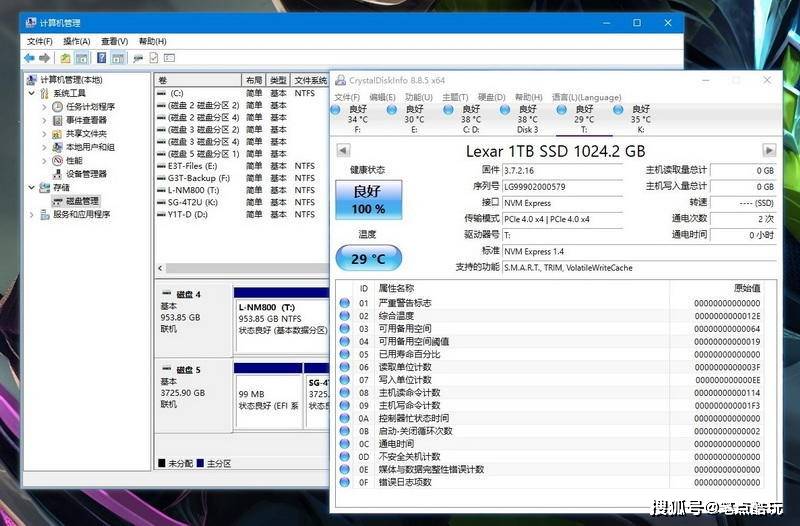
Task: Click the previous disk left arrow button
Action: pyautogui.click(x=343, y=151)
